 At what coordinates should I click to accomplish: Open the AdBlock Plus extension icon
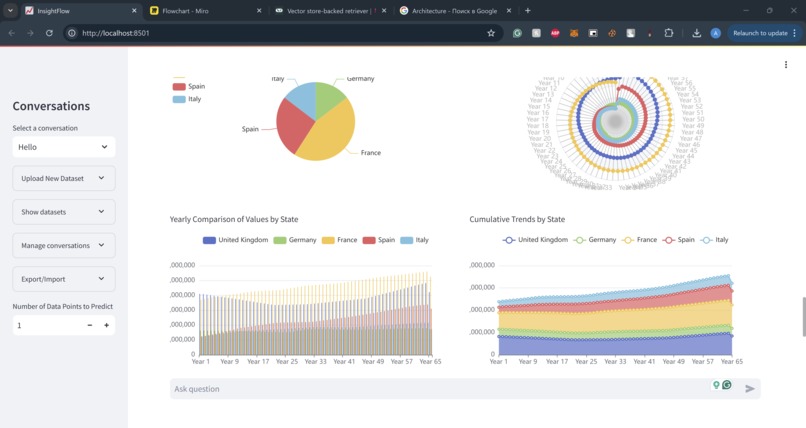pos(555,33)
